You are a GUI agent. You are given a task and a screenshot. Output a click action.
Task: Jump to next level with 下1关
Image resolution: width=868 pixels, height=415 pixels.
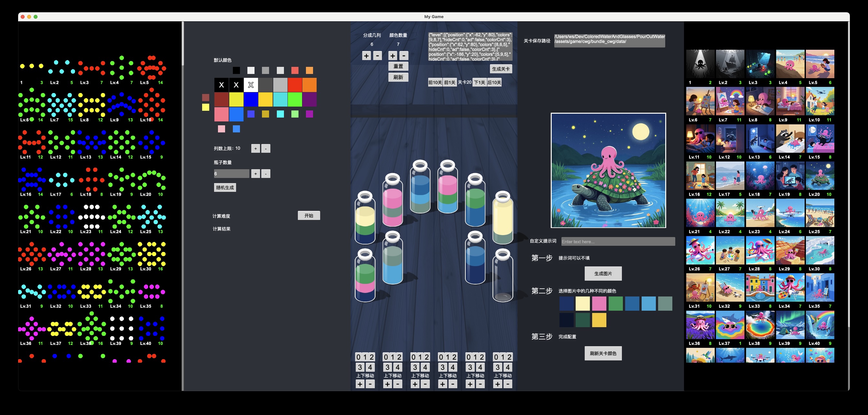(479, 82)
